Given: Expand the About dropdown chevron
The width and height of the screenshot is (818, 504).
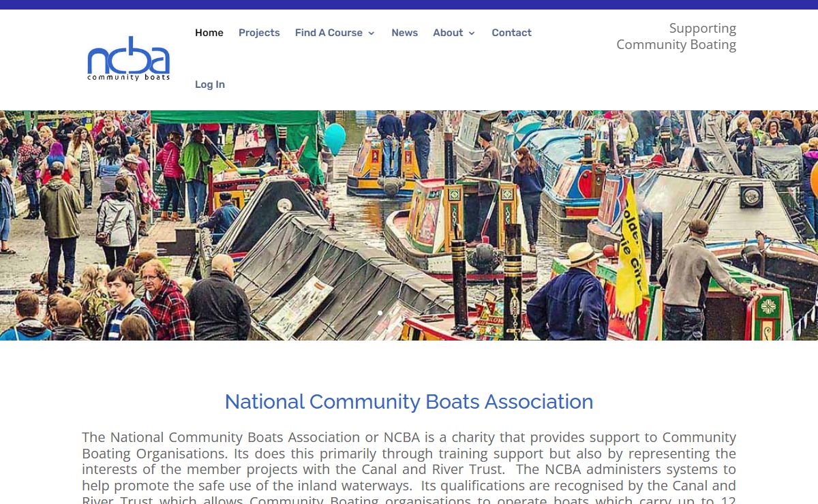Looking at the screenshot, I should tap(472, 33).
